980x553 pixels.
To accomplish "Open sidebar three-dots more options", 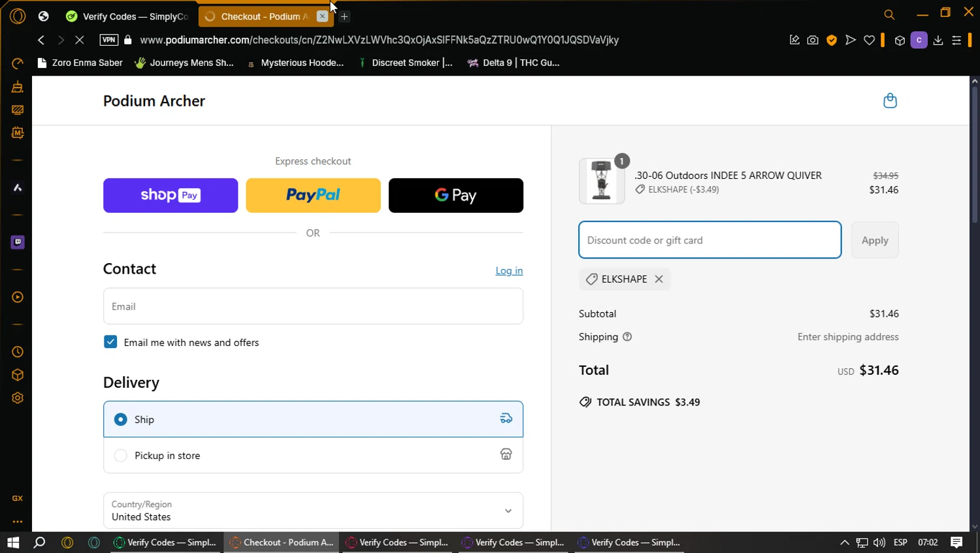I will pyautogui.click(x=18, y=522).
